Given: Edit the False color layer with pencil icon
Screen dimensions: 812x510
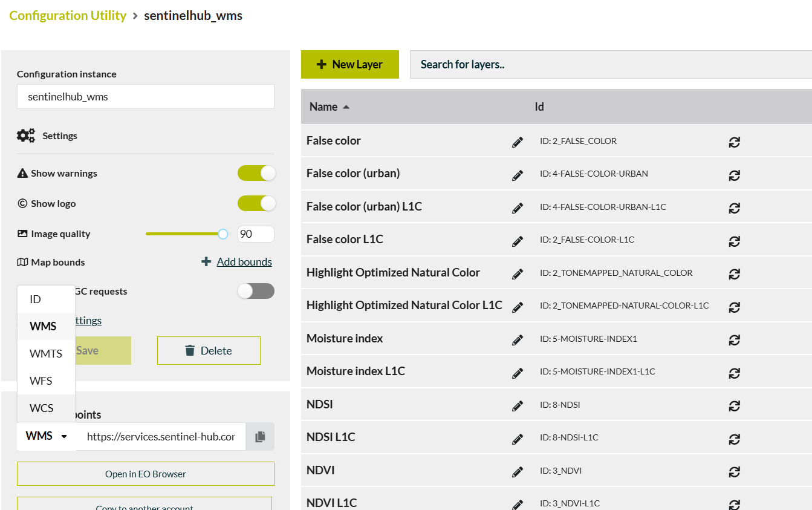Looking at the screenshot, I should tap(518, 142).
